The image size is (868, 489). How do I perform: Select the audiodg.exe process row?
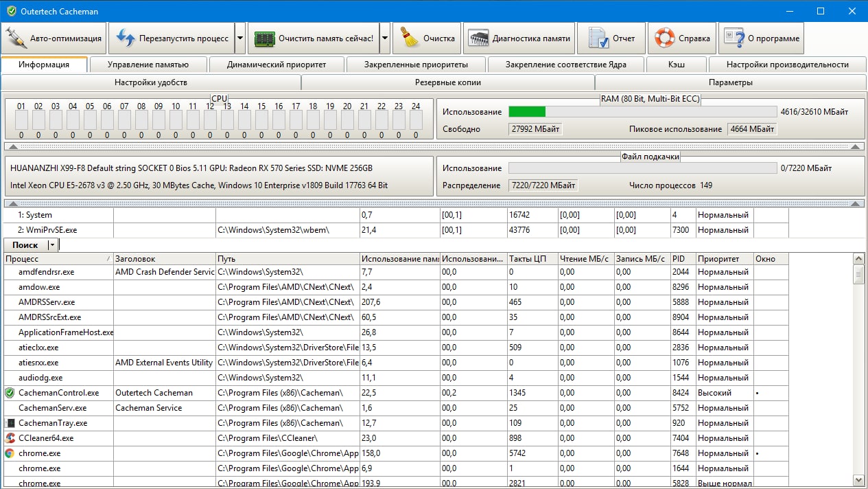pos(396,378)
